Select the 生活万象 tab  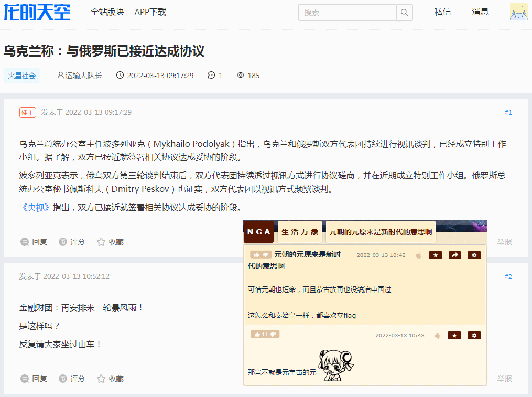(x=300, y=232)
